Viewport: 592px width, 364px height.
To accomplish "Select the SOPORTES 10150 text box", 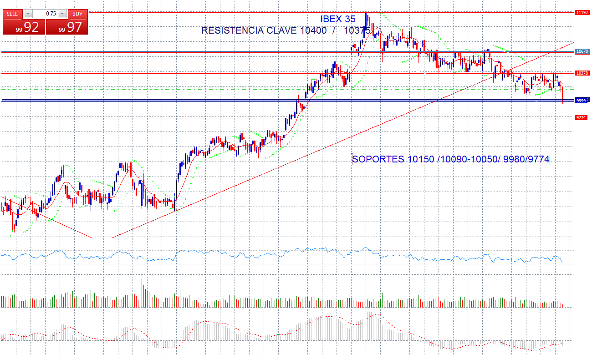I will 451,159.
